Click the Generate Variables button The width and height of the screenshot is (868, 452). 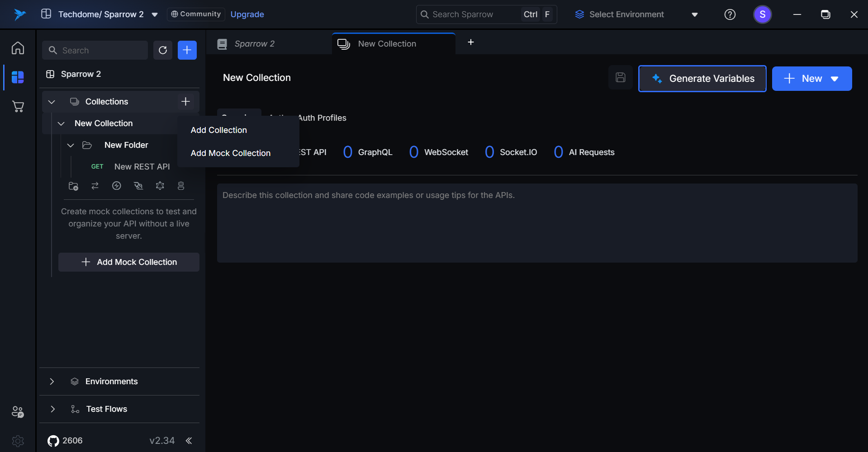click(702, 79)
